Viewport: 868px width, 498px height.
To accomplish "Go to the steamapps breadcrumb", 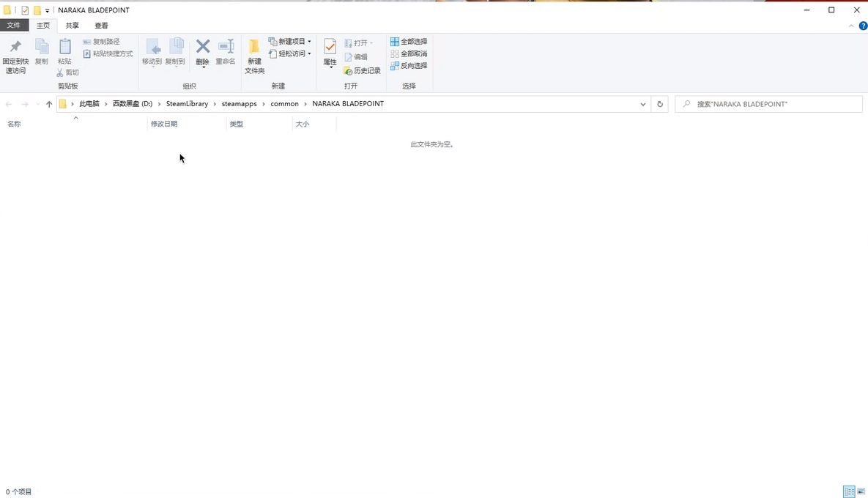I will (239, 104).
